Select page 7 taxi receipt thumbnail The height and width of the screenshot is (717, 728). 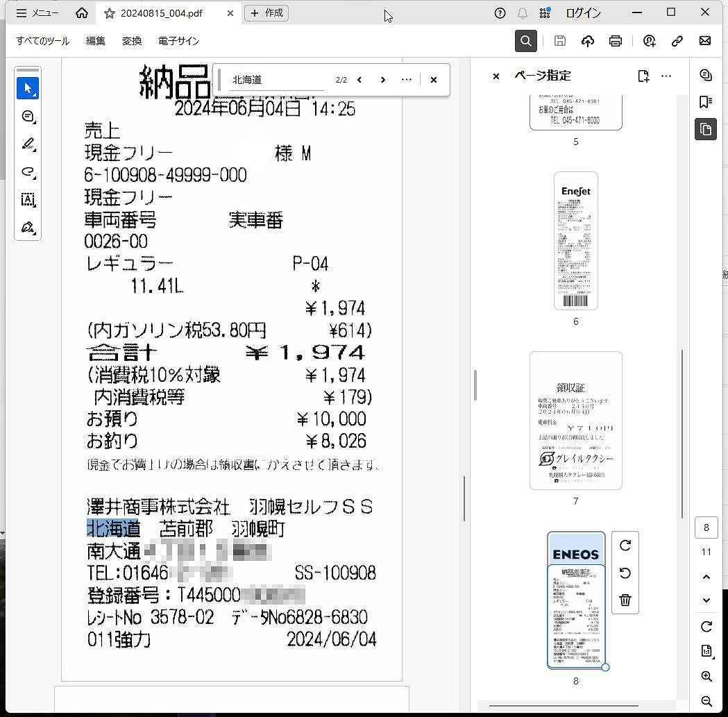[575, 421]
